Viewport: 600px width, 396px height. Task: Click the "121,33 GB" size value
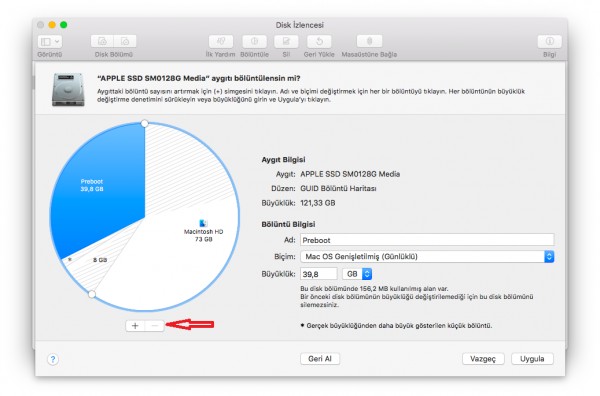click(318, 203)
